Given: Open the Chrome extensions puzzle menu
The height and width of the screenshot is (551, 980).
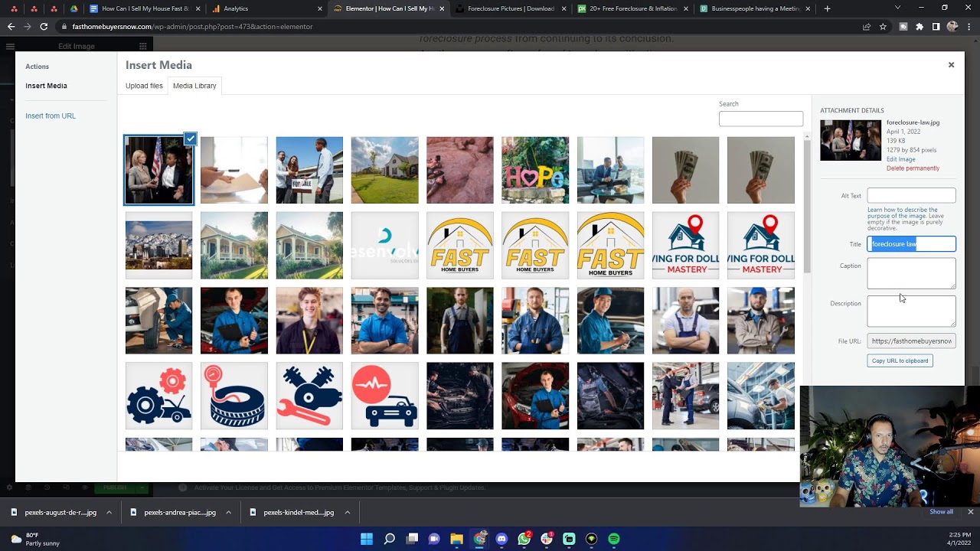Looking at the screenshot, I should (920, 27).
